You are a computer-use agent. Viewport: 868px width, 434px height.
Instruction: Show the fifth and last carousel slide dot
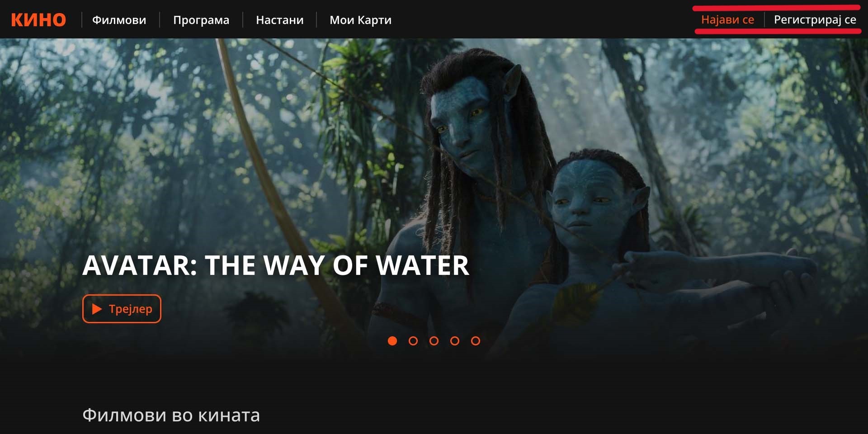pos(476,341)
